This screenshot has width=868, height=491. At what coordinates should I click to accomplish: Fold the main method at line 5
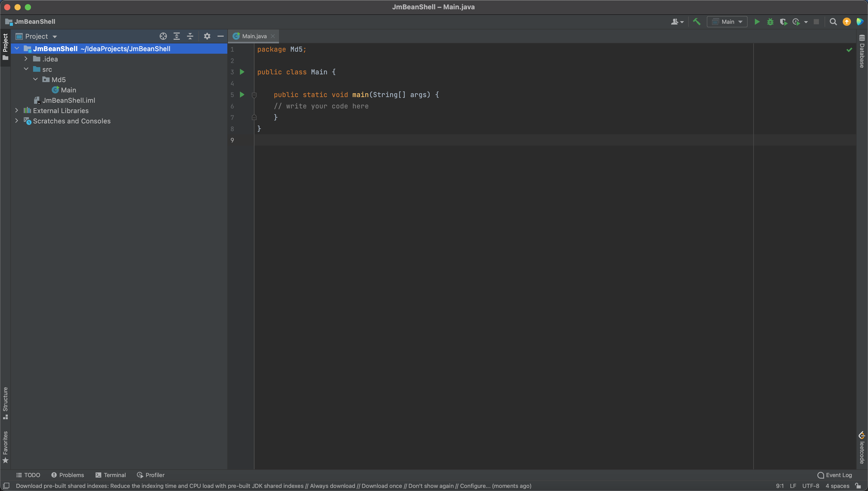254,95
